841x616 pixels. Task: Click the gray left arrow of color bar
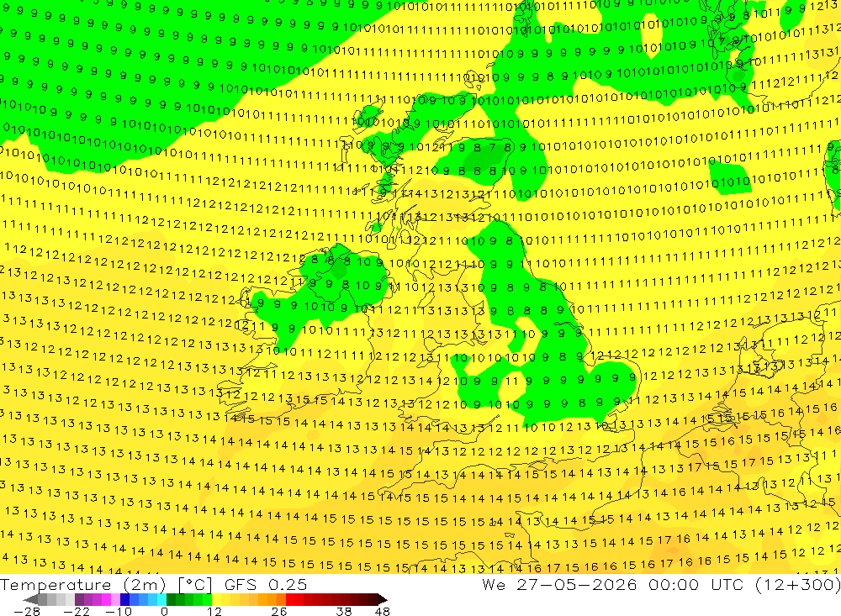click(x=30, y=599)
